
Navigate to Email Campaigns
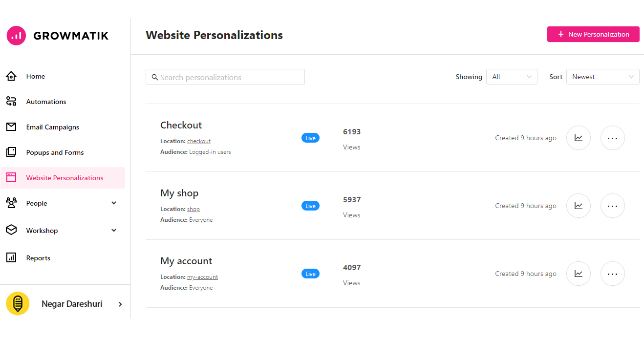pos(52,127)
